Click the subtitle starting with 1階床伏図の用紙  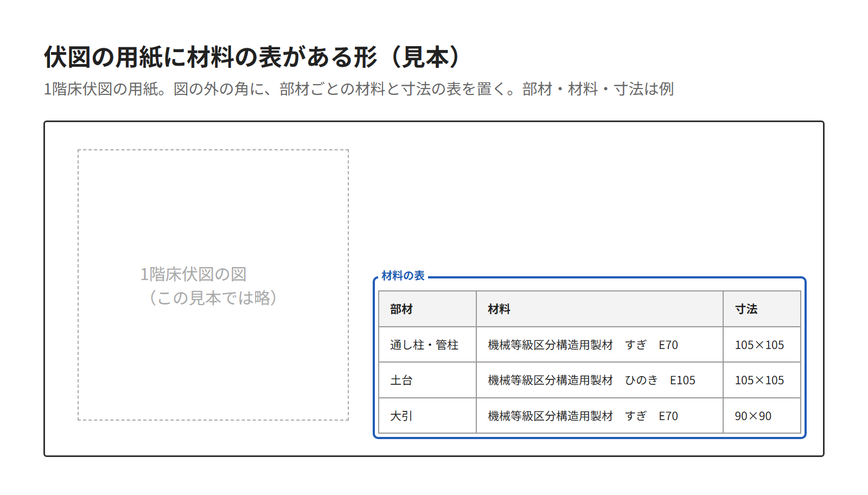click(x=359, y=89)
